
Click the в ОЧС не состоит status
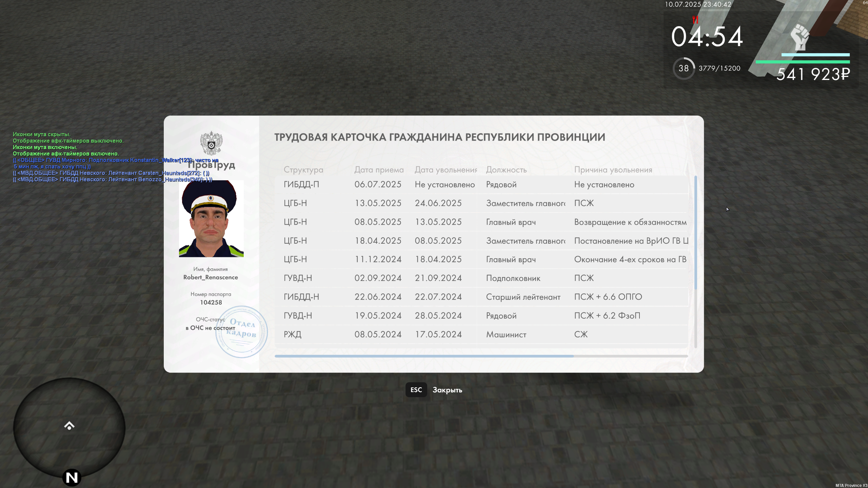click(210, 328)
